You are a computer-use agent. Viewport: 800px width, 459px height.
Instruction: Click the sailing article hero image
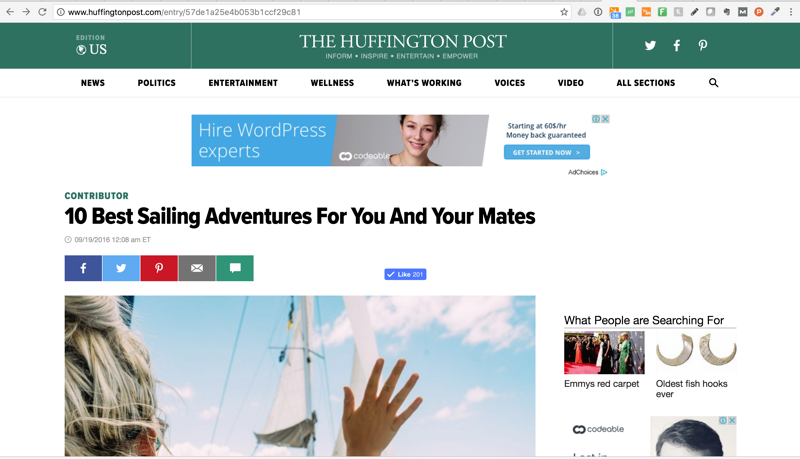coord(300,376)
